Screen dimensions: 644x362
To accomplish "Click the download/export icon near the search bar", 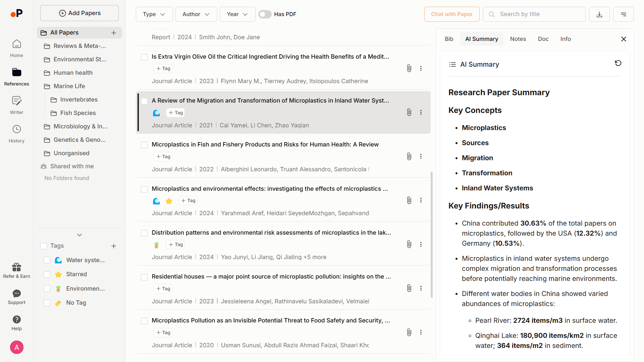I will tap(599, 14).
